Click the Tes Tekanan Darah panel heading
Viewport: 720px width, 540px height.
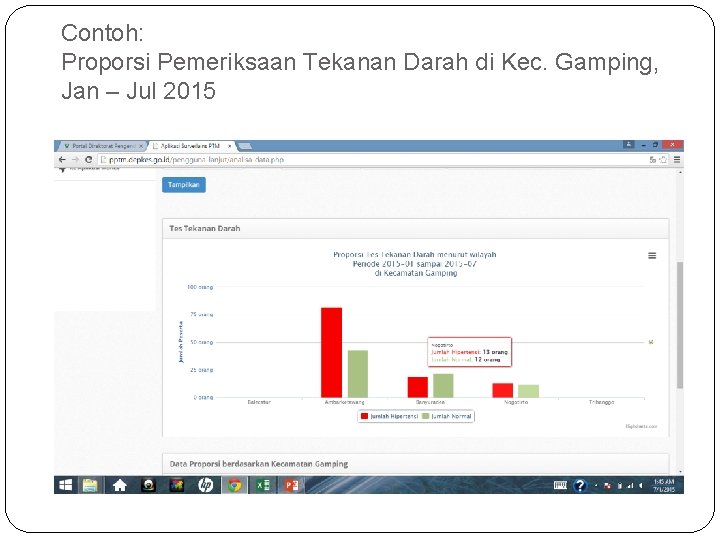point(205,228)
